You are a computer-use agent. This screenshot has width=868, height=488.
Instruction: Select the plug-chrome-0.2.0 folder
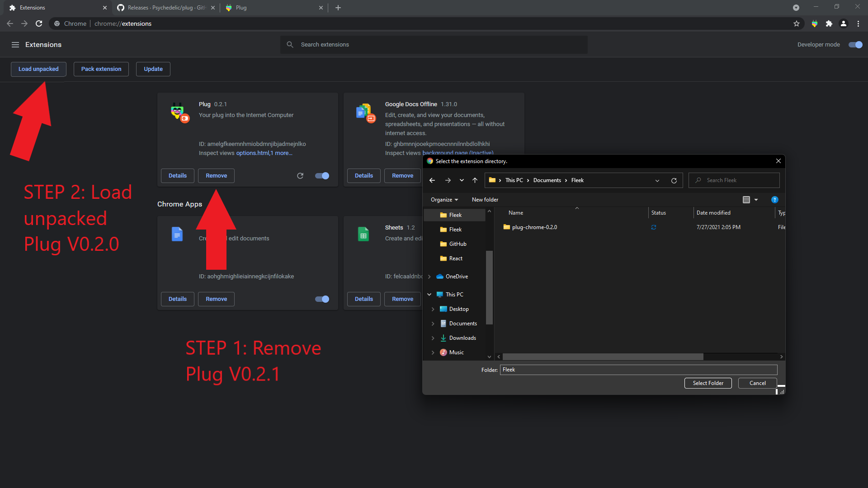pos(534,227)
